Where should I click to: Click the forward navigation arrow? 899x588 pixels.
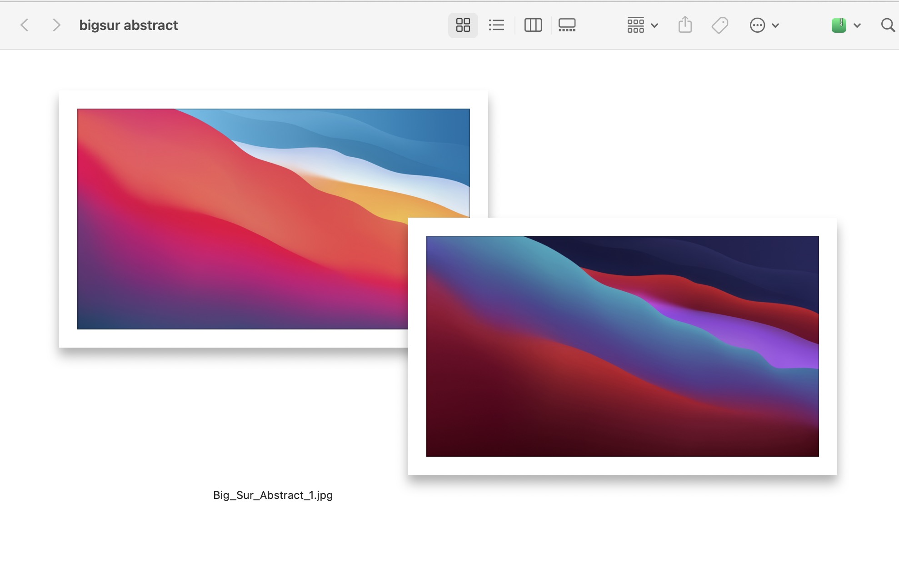tap(56, 25)
